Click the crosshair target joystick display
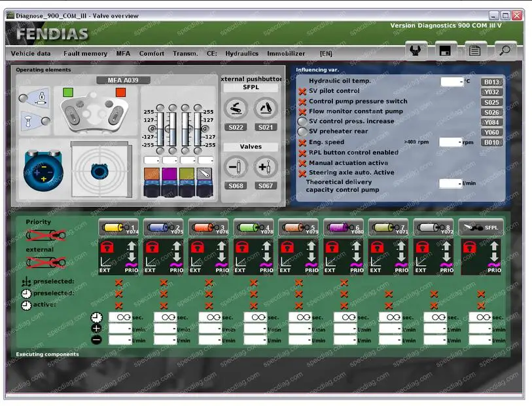 [x=100, y=170]
